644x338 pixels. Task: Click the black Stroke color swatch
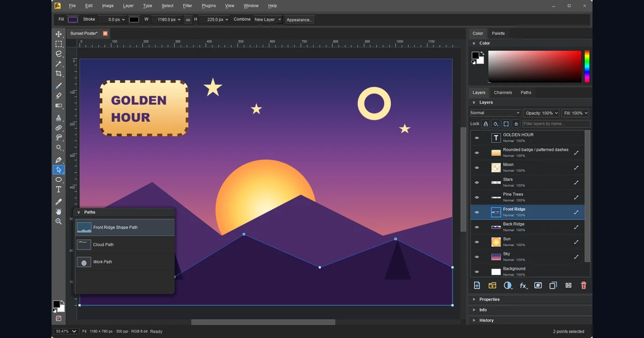(x=134, y=19)
